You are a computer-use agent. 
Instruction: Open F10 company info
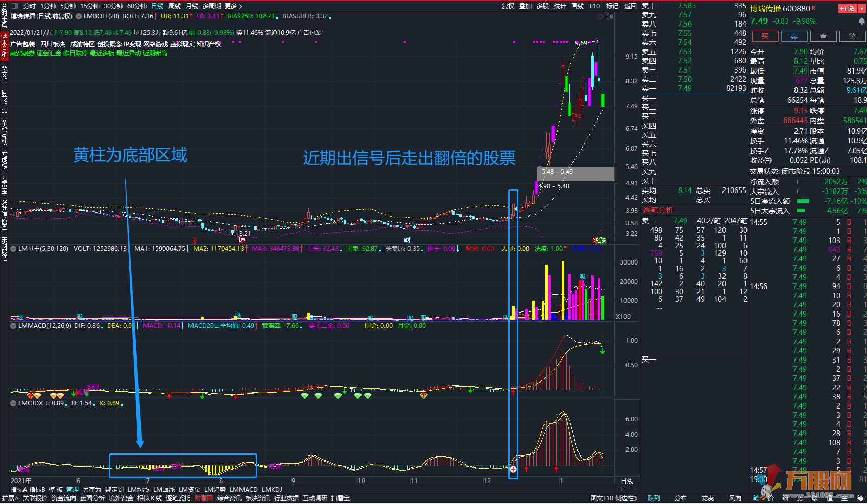(595, 6)
